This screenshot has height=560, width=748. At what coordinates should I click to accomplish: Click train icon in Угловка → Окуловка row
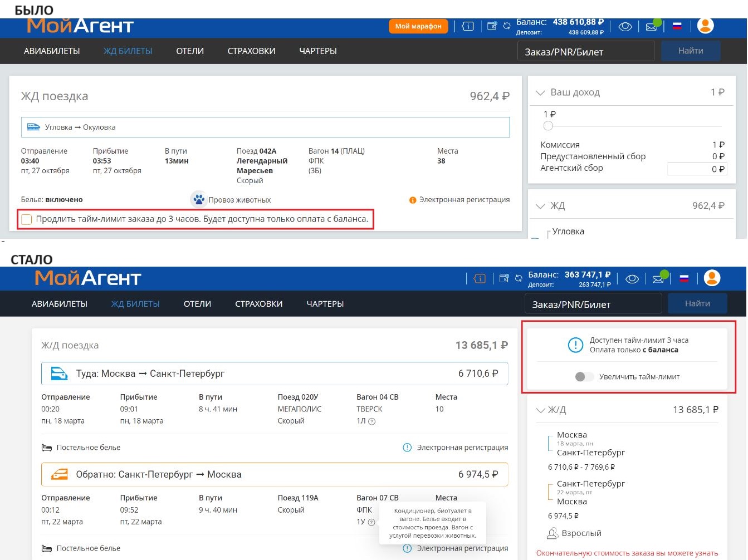pyautogui.click(x=33, y=127)
